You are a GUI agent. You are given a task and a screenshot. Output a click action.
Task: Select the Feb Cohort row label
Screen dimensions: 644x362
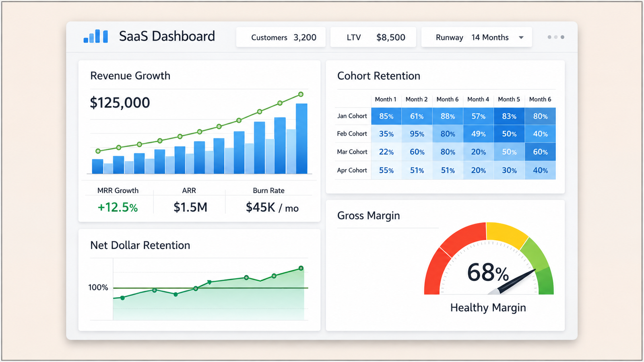[352, 134]
